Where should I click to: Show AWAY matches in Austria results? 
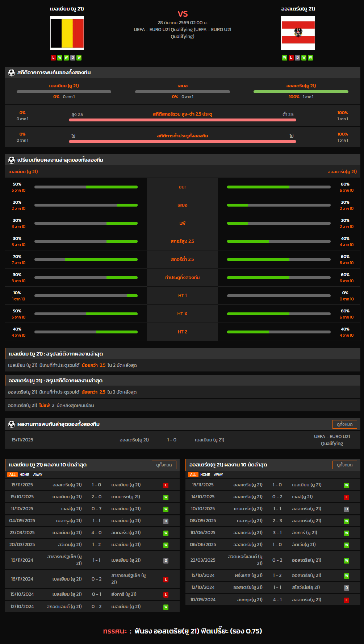[218, 475]
